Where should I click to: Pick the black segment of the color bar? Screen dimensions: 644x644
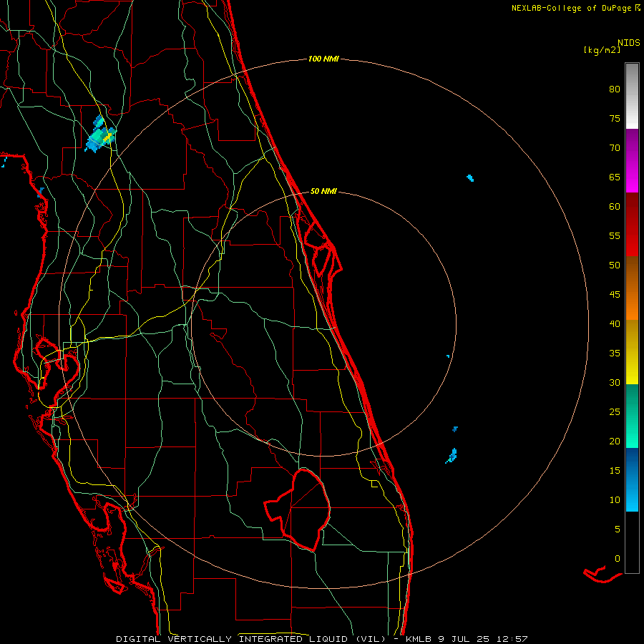coord(632,542)
